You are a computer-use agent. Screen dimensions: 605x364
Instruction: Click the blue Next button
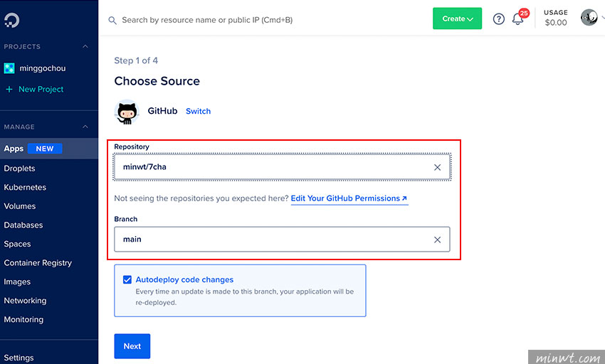pyautogui.click(x=132, y=346)
